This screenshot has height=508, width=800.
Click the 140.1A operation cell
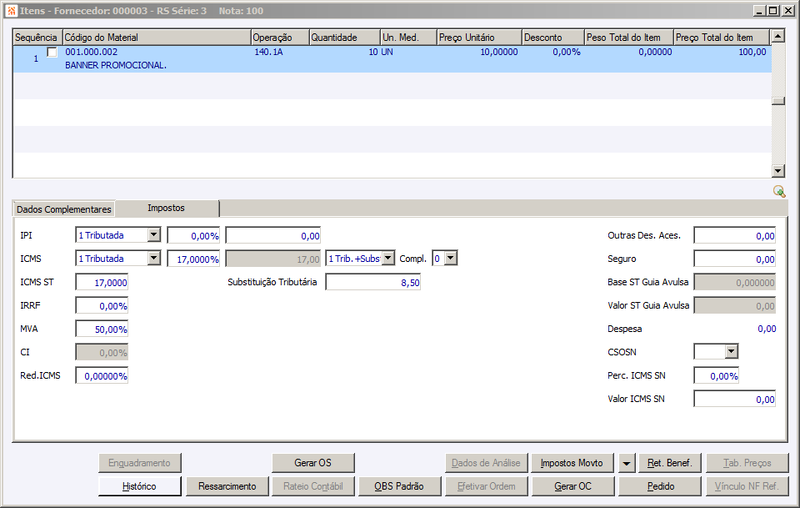(x=269, y=52)
